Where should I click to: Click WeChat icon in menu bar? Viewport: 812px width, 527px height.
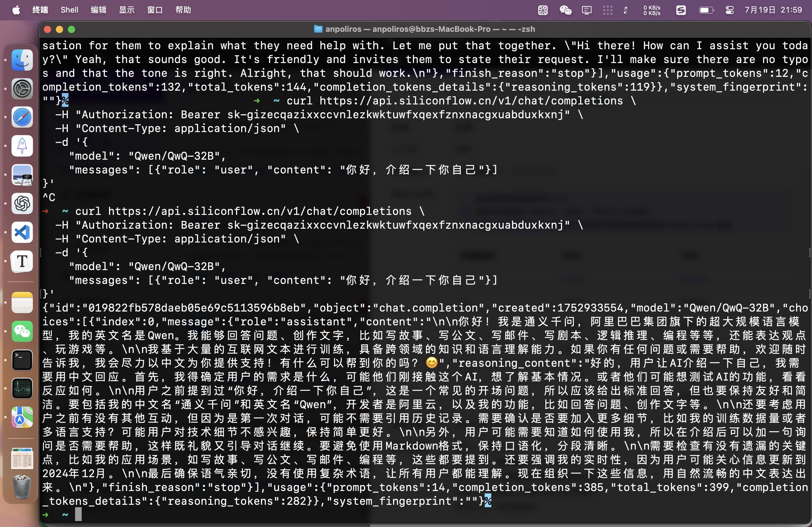click(x=565, y=10)
